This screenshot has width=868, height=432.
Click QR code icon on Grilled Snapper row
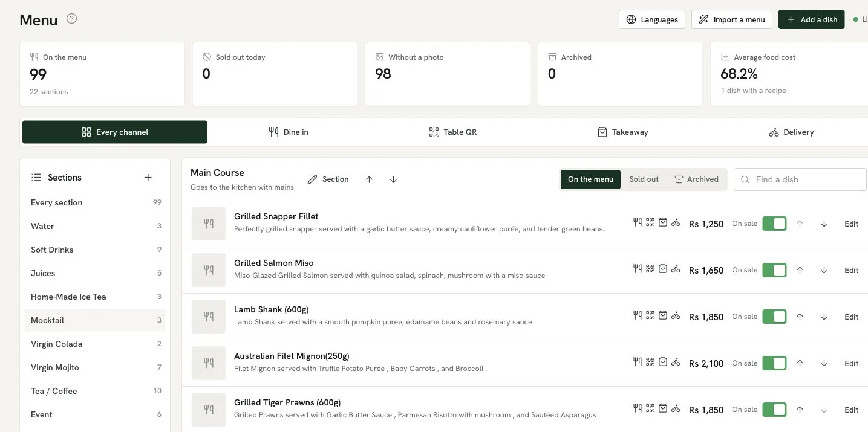pyautogui.click(x=650, y=222)
